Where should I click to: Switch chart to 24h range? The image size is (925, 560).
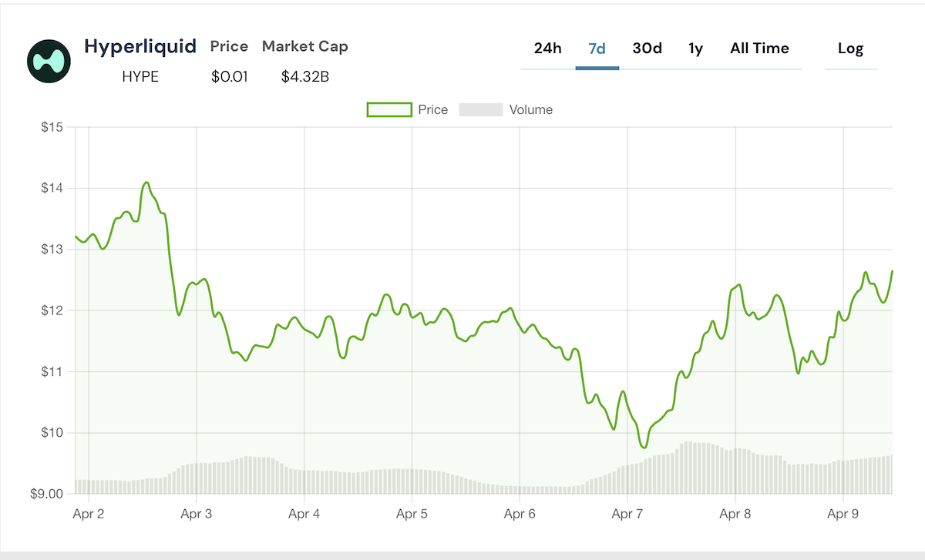coord(548,49)
